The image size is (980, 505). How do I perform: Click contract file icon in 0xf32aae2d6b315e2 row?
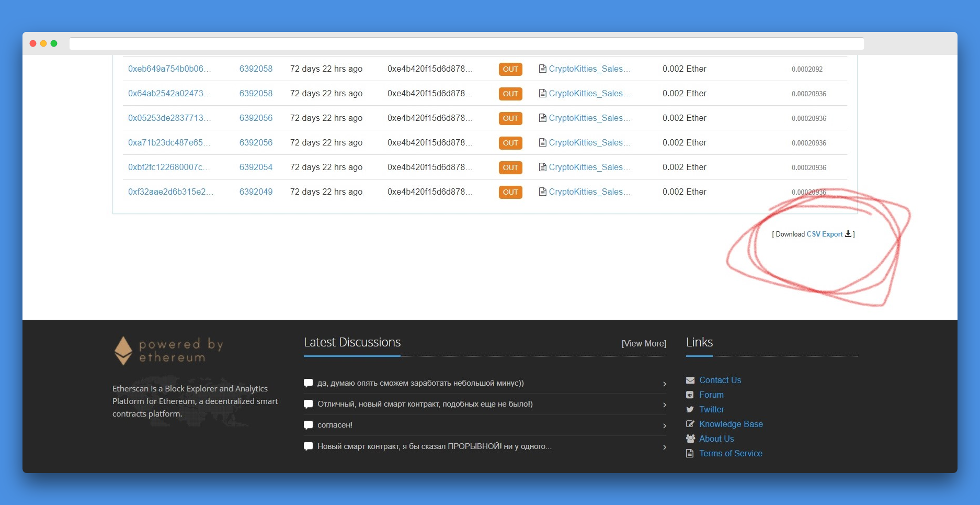coord(543,192)
